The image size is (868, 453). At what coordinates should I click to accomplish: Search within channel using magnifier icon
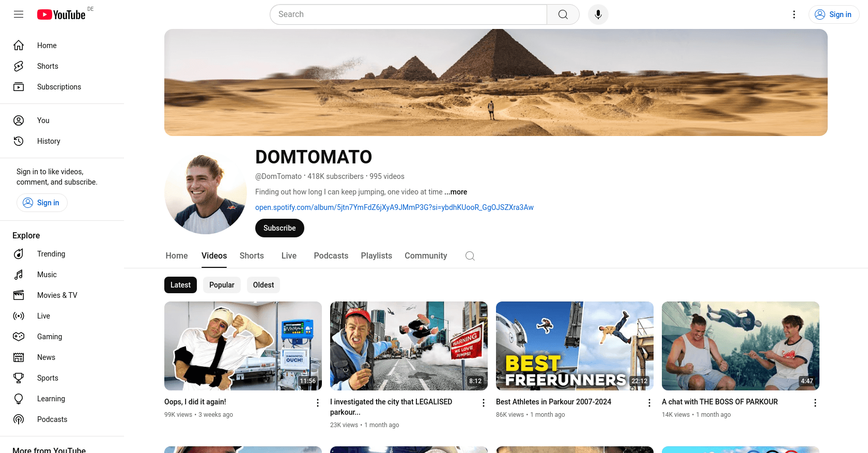[x=470, y=256]
